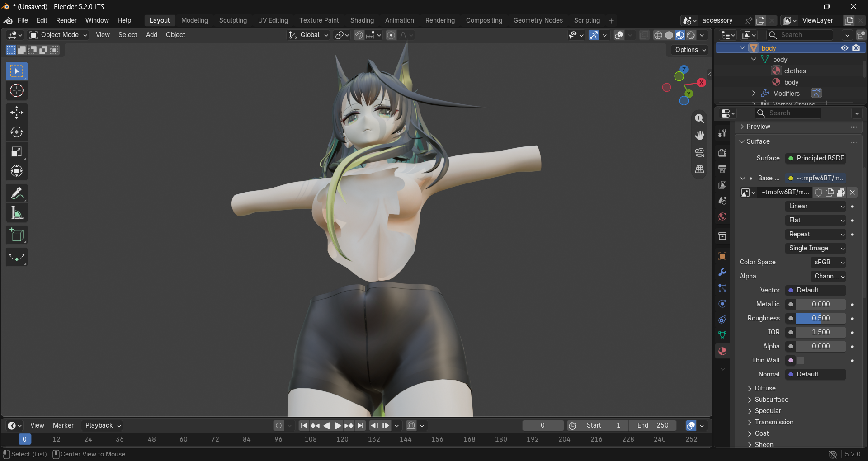Screen dimensions: 868x461
Task: Open the View Layer properties tab
Action: click(x=722, y=185)
